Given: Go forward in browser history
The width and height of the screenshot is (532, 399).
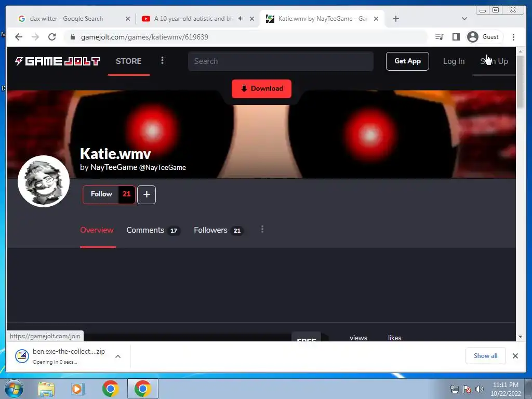Looking at the screenshot, I should click(35, 37).
